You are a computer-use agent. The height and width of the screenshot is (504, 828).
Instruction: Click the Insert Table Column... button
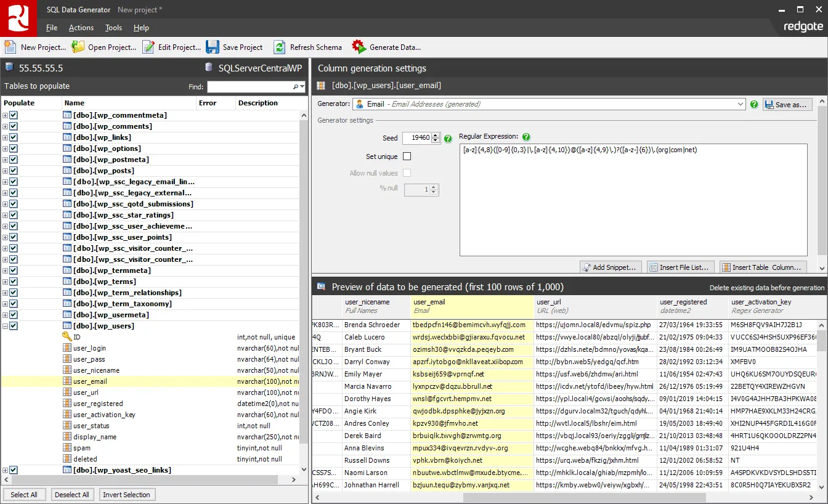click(x=763, y=267)
